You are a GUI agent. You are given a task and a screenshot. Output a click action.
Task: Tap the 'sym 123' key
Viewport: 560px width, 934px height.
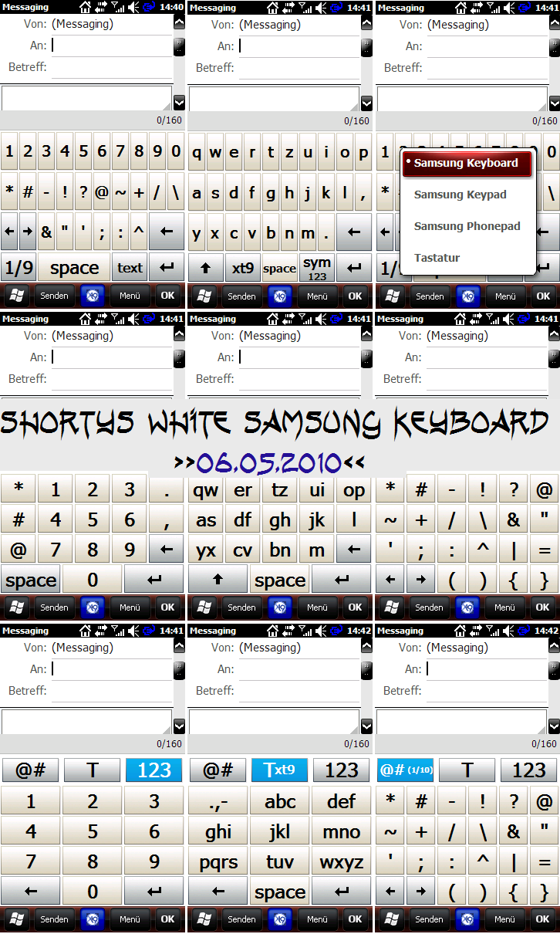coord(317,268)
